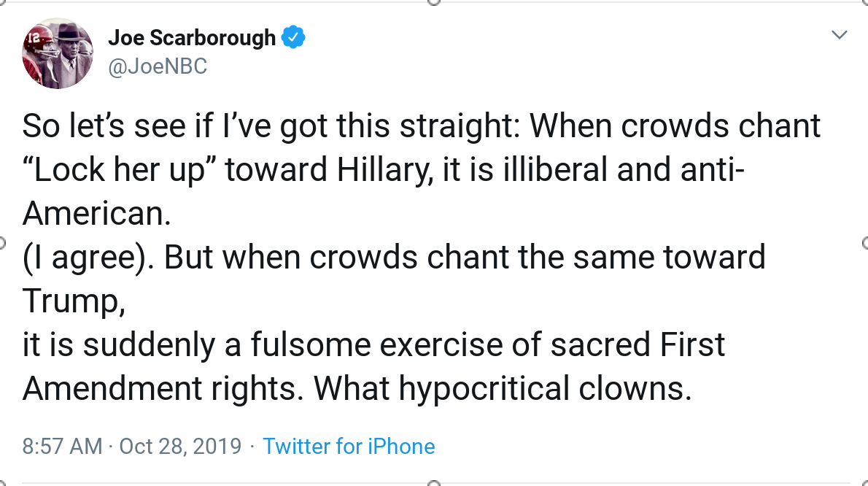
Task: Visit the @JoeNBC handle link
Action: (158, 66)
